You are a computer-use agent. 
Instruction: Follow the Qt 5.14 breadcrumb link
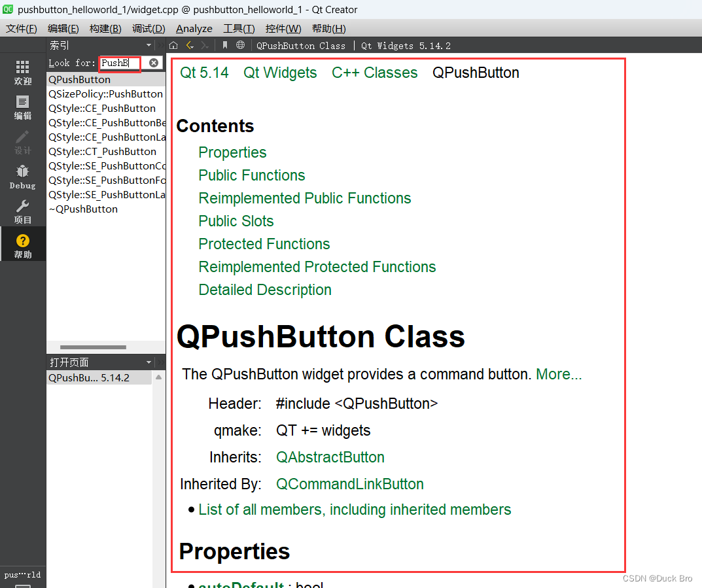pos(204,73)
